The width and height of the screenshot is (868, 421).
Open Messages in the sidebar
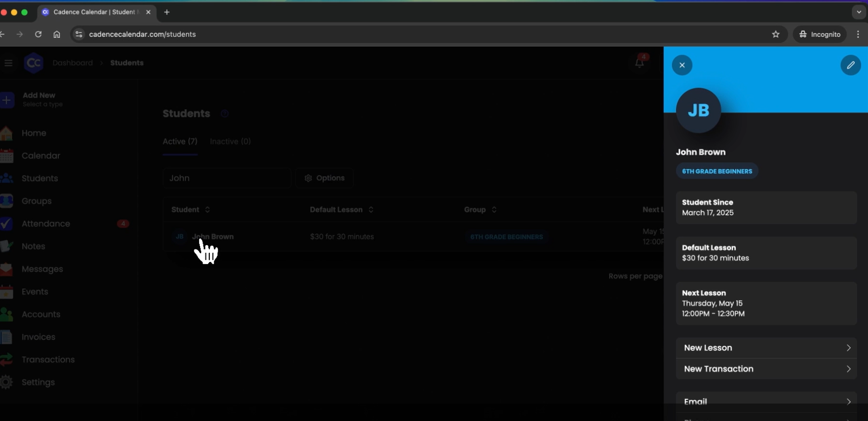point(42,269)
